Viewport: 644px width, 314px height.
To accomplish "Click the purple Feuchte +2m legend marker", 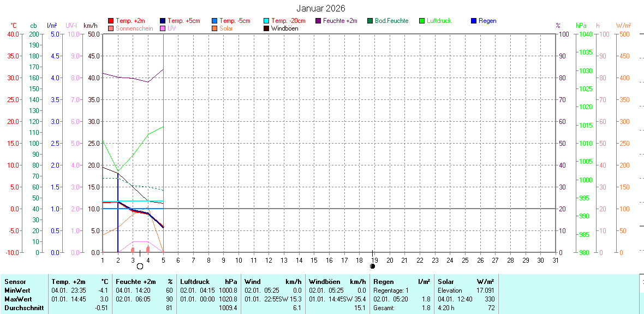I will pos(319,21).
